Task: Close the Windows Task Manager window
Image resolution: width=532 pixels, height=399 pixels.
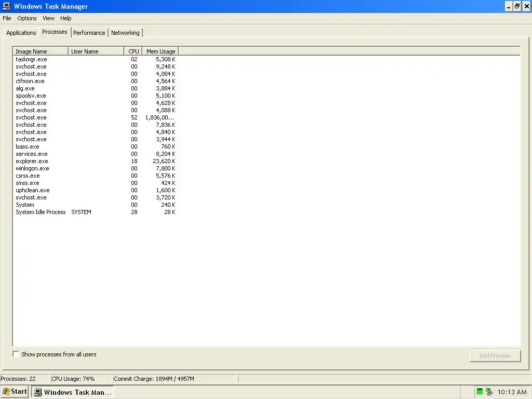Action: [x=527, y=6]
